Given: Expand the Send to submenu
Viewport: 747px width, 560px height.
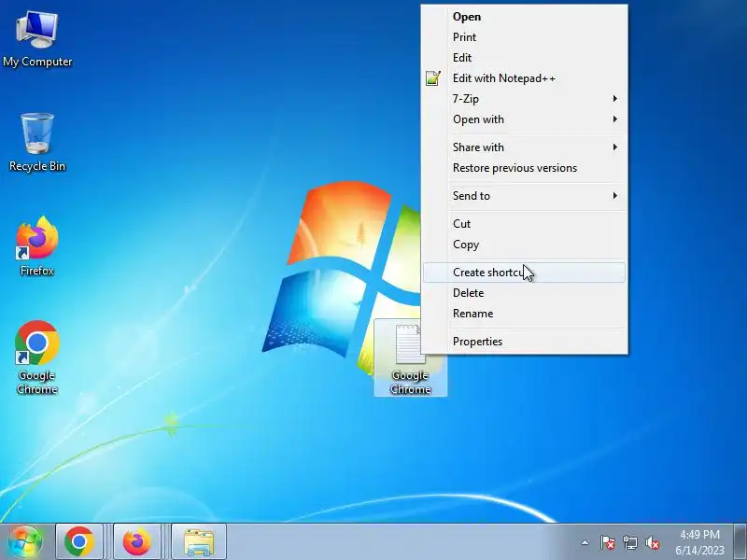Looking at the screenshot, I should tap(524, 196).
